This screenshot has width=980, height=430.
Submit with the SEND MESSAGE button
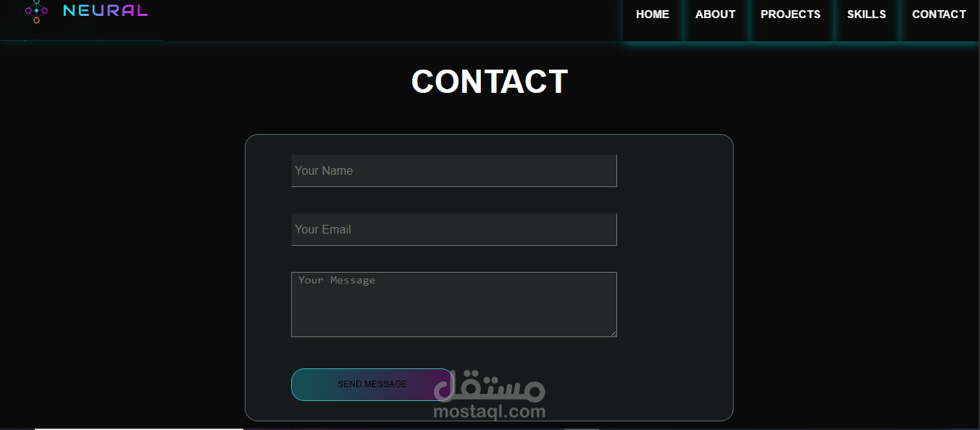(372, 384)
